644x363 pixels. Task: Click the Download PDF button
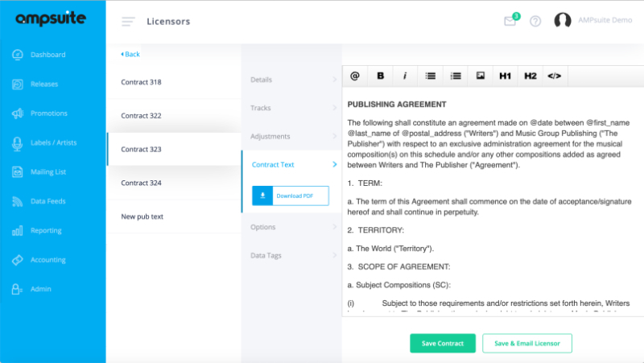tap(290, 196)
